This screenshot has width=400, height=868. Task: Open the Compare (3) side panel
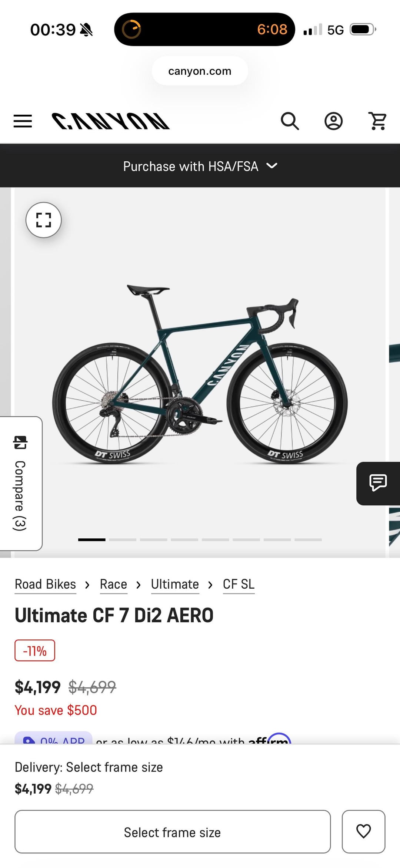(x=21, y=483)
